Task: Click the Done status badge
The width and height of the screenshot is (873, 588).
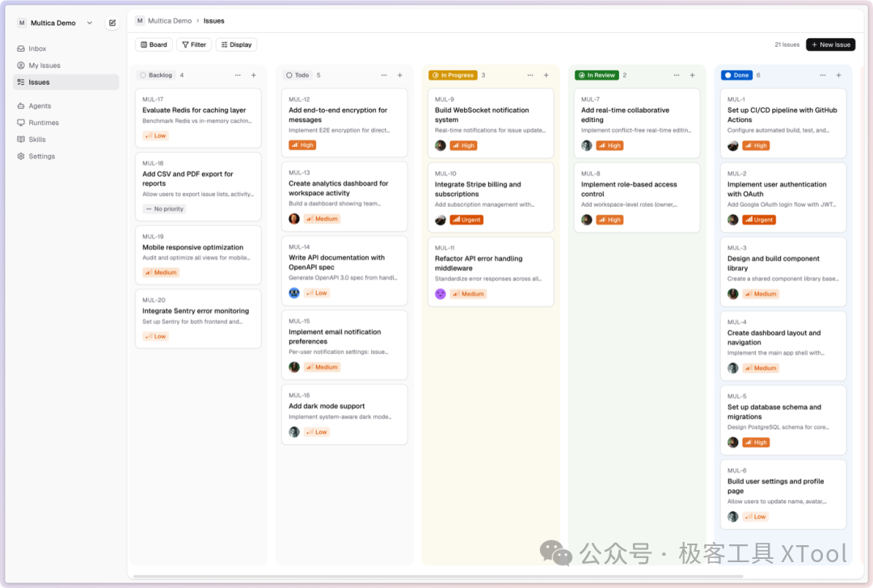Action: (736, 75)
